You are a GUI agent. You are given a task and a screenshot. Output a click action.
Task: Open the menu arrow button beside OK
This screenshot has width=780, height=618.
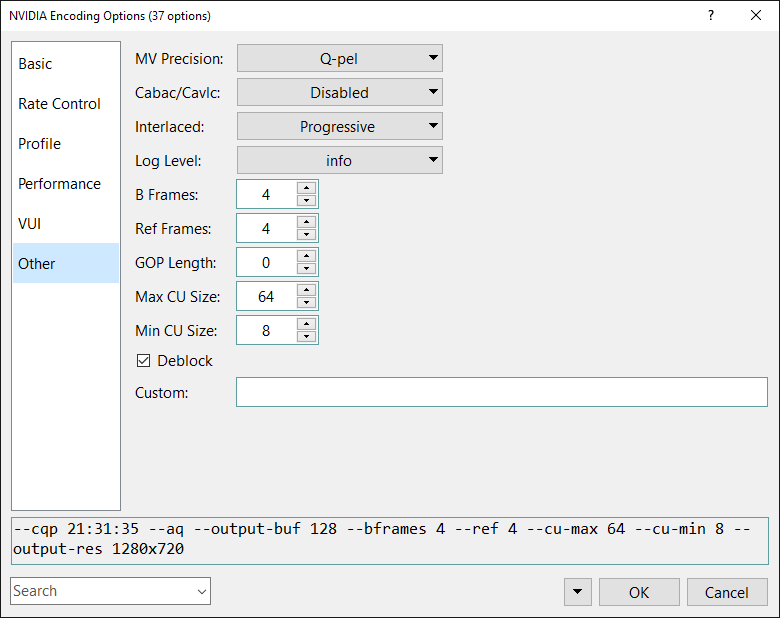click(578, 592)
